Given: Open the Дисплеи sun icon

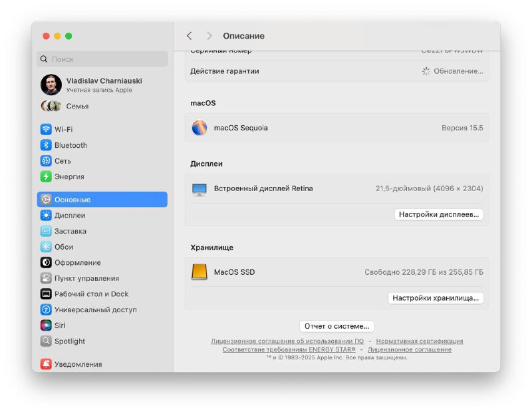Looking at the screenshot, I should (46, 215).
